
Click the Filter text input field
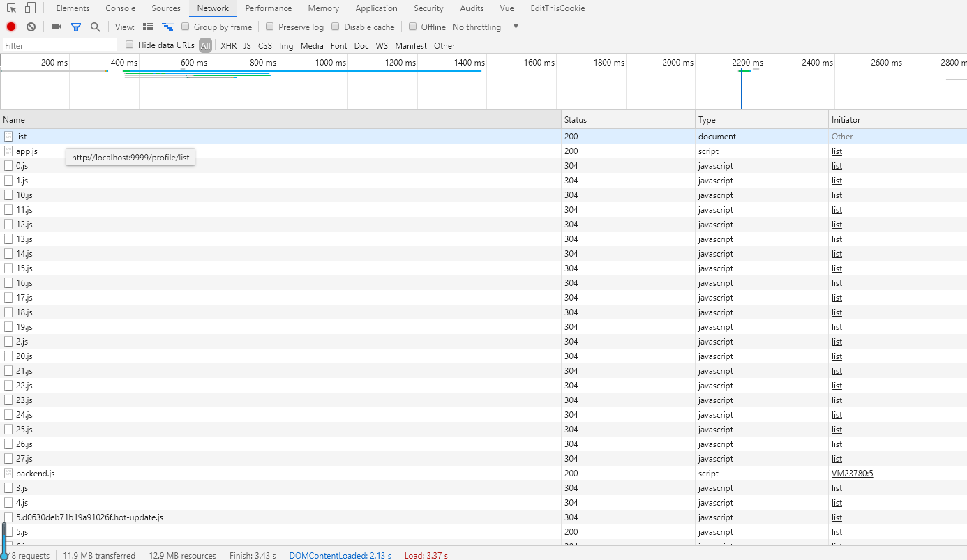pos(59,45)
